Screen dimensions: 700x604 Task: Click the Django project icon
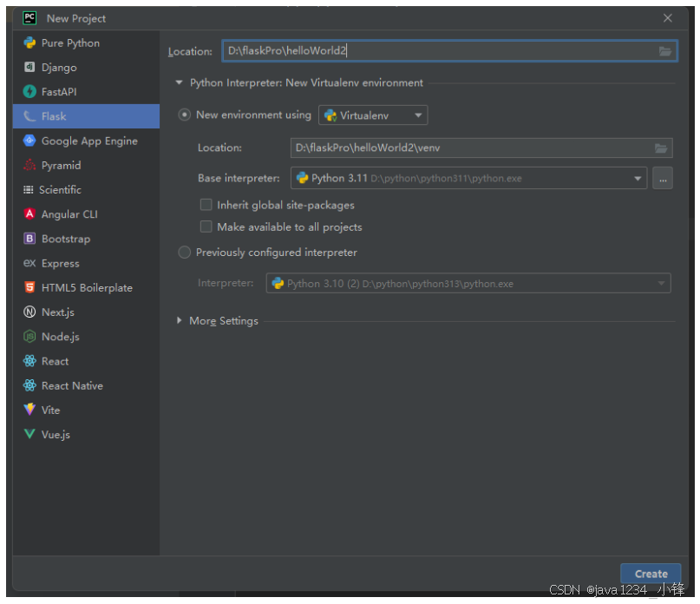pyautogui.click(x=29, y=67)
